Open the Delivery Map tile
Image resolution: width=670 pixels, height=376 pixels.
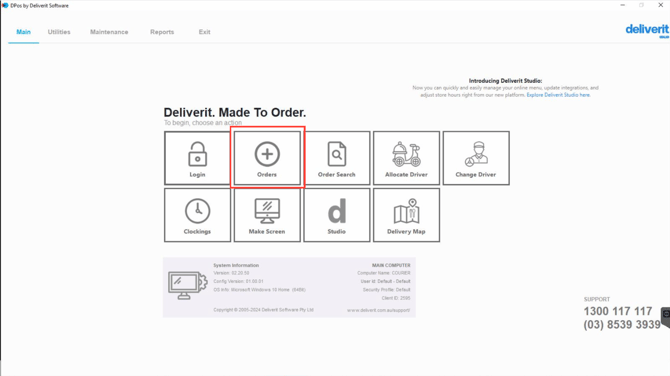click(406, 215)
